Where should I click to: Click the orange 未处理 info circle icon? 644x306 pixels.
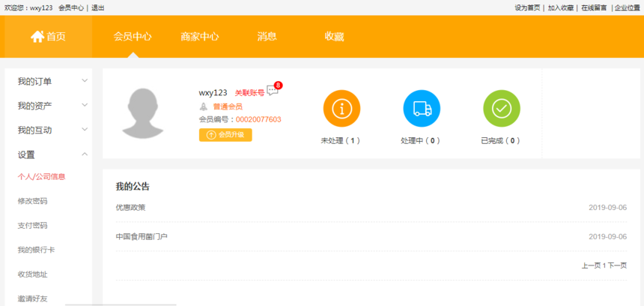point(341,108)
